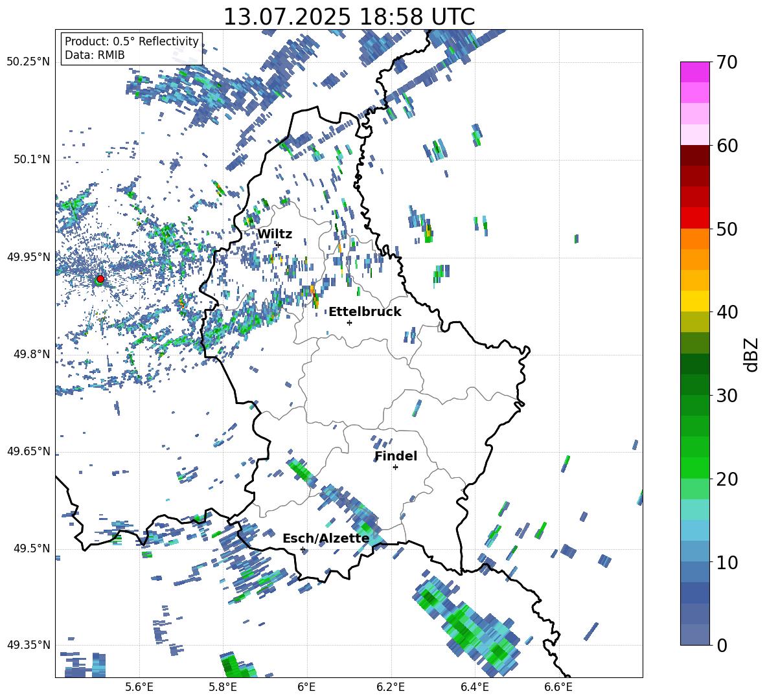Click the 5.6°E longitude label
767x700 pixels.
(x=139, y=687)
